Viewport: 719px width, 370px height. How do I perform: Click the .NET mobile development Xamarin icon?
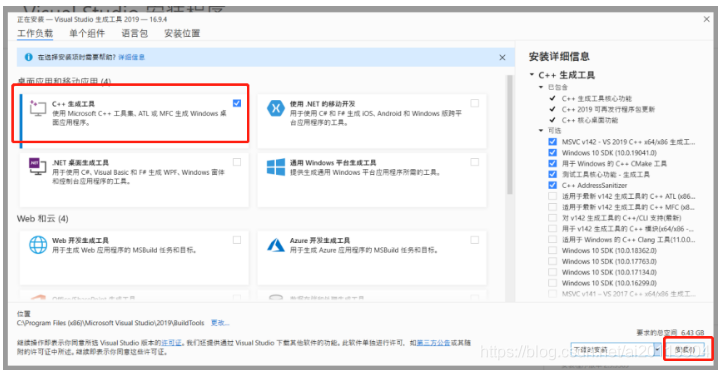[x=276, y=109]
